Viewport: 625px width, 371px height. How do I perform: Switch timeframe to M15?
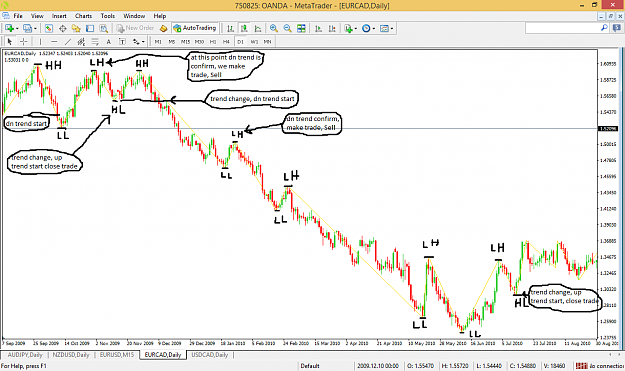pos(185,41)
